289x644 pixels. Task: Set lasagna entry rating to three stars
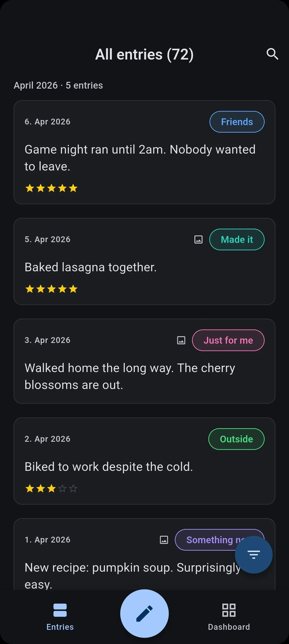click(x=51, y=289)
